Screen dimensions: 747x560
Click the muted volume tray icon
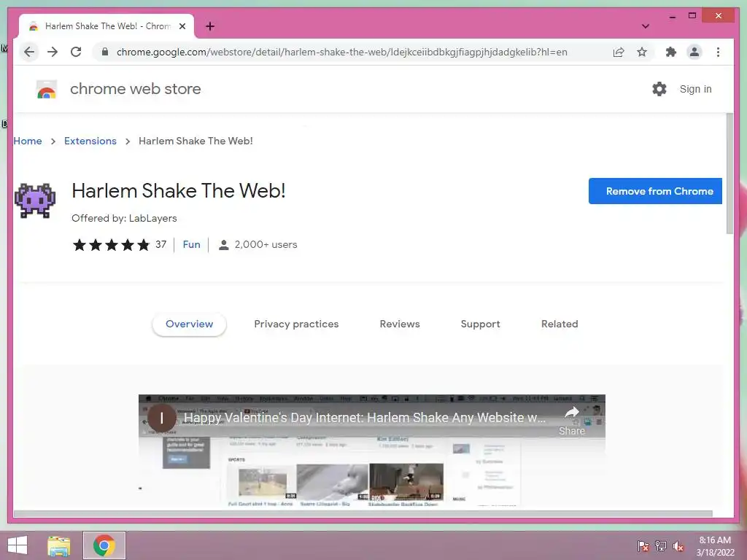pos(678,546)
